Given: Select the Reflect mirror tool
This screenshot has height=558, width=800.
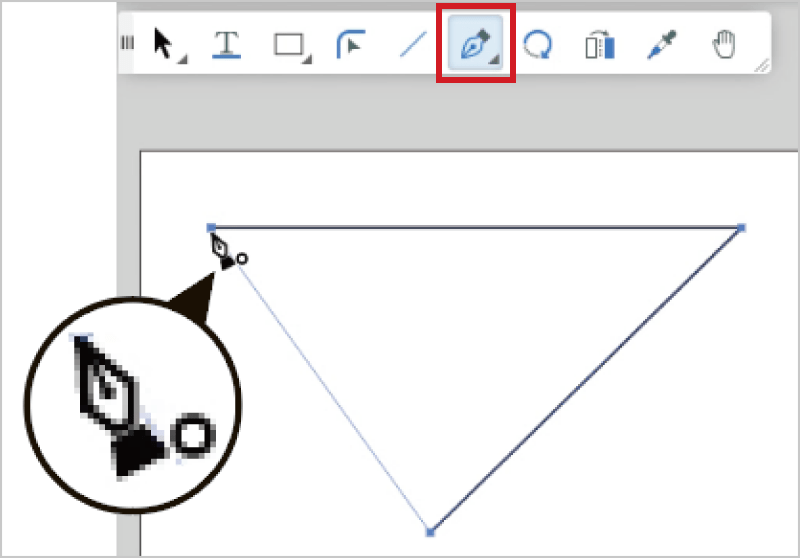Looking at the screenshot, I should [x=600, y=45].
